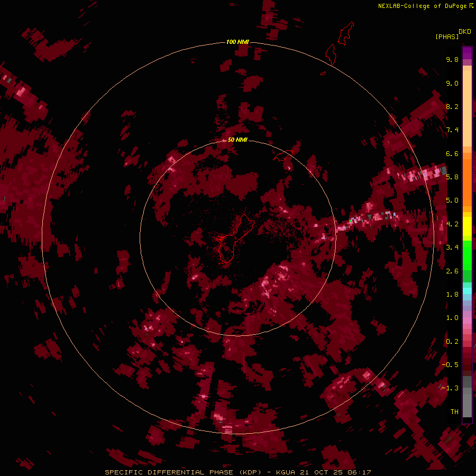Image resolution: width=476 pixels, height=476 pixels.
Task: Click the 6.6 value on the color scale
Action: click(452, 153)
